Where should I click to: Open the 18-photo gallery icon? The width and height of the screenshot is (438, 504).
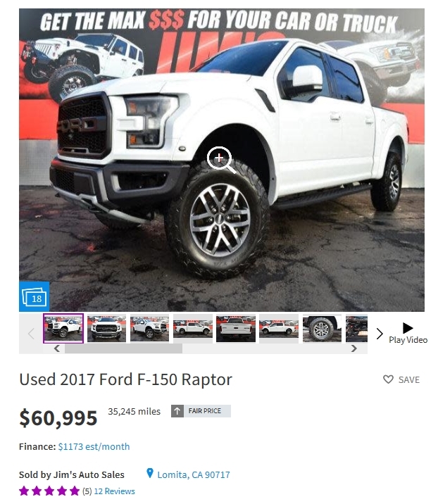(x=34, y=296)
